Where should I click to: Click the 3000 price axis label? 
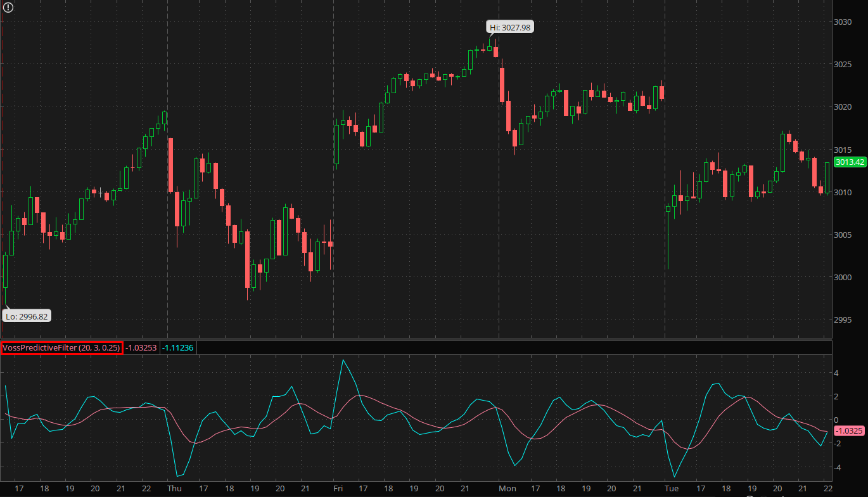point(841,277)
